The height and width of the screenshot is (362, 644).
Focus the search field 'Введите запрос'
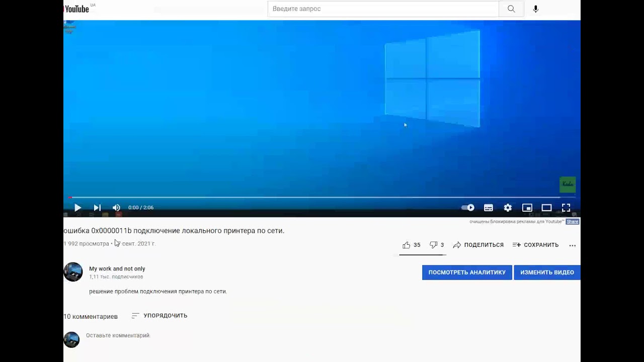pos(383,9)
